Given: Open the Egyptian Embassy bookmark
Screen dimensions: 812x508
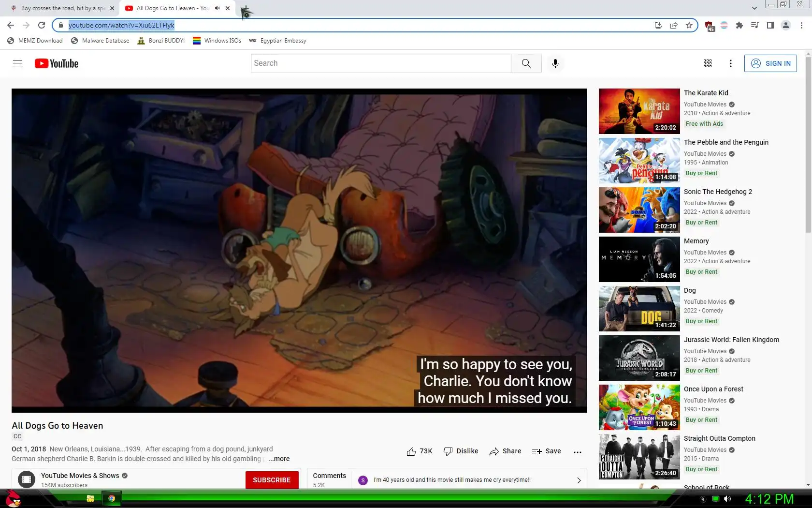Looking at the screenshot, I should click(278, 41).
